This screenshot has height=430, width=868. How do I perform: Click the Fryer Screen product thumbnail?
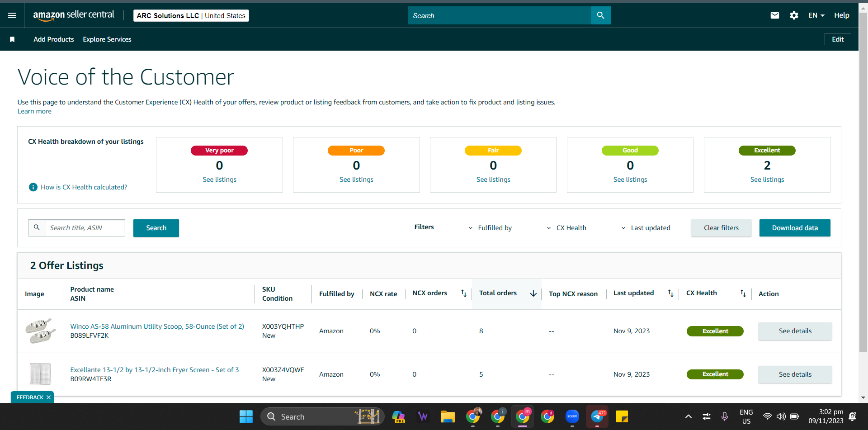tap(40, 374)
